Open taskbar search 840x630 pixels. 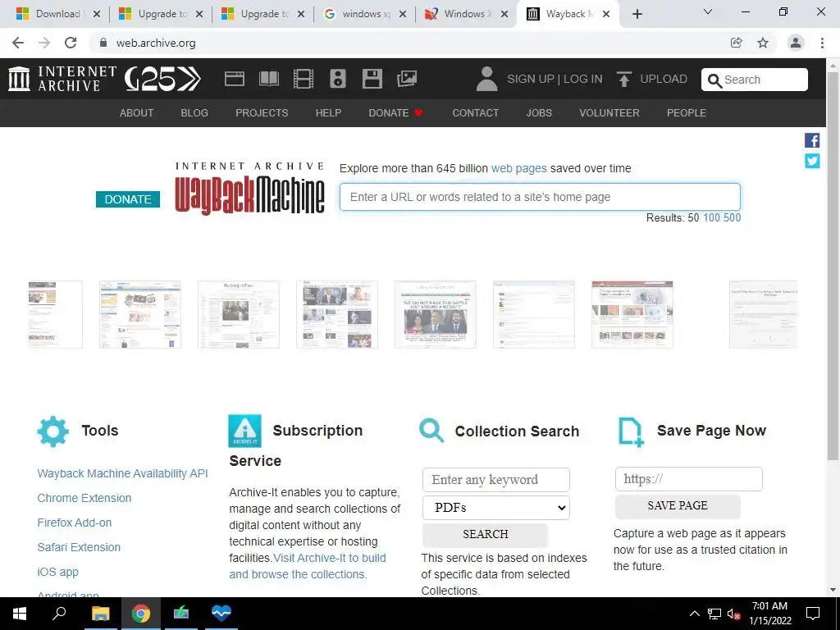click(59, 614)
